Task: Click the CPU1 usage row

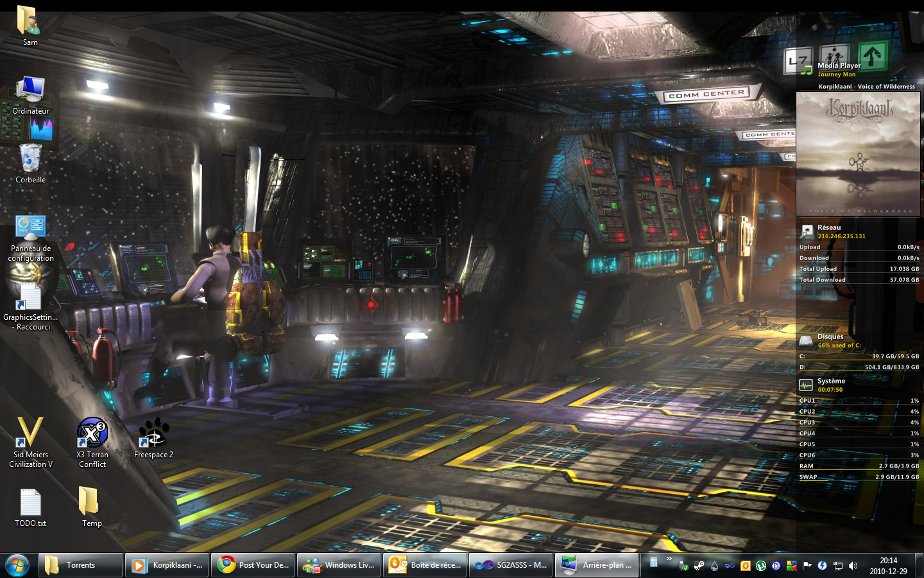Action: [x=859, y=400]
